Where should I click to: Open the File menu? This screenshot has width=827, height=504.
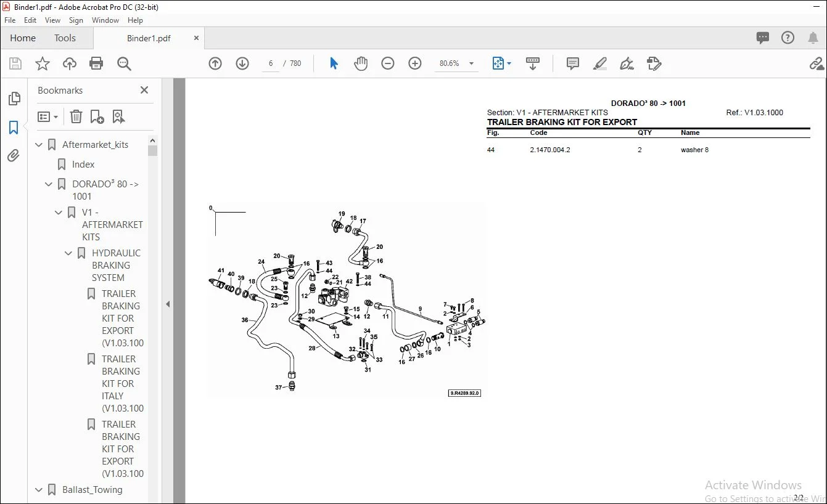pos(10,20)
